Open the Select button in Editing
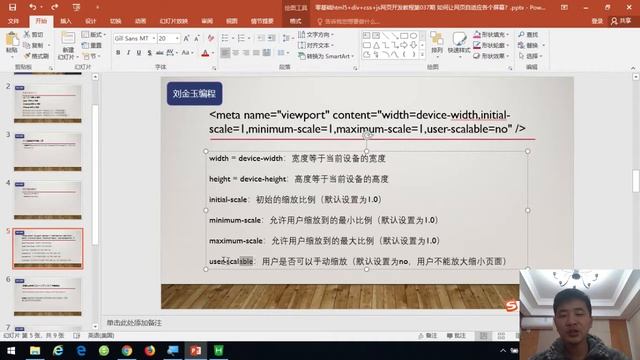This screenshot has width=640, height=360. tap(530, 56)
